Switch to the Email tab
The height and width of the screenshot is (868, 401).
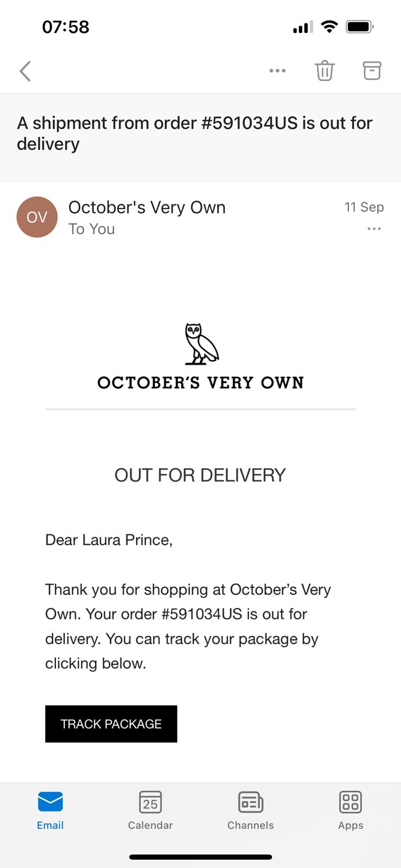(50, 810)
